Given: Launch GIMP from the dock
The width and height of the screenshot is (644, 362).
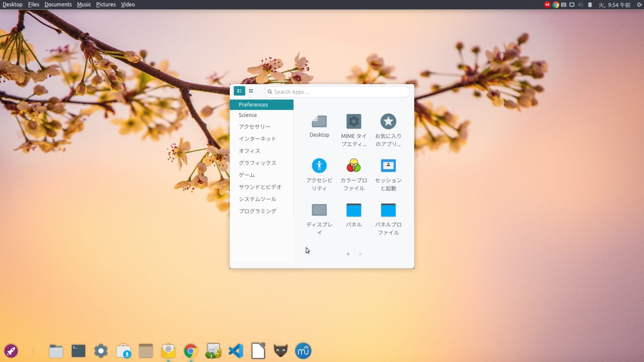Looking at the screenshot, I should (x=280, y=351).
